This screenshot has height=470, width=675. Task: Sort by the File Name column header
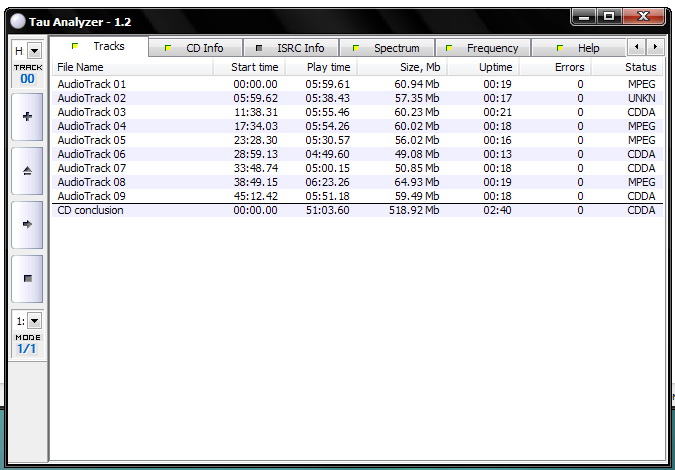80,67
